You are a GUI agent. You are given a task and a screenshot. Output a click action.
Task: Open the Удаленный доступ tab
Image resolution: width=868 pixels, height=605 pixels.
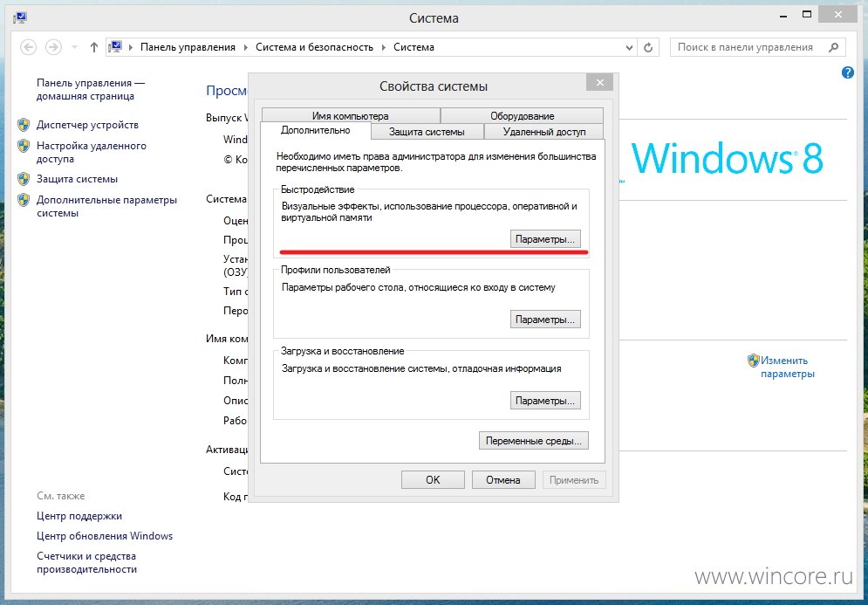[x=544, y=132]
